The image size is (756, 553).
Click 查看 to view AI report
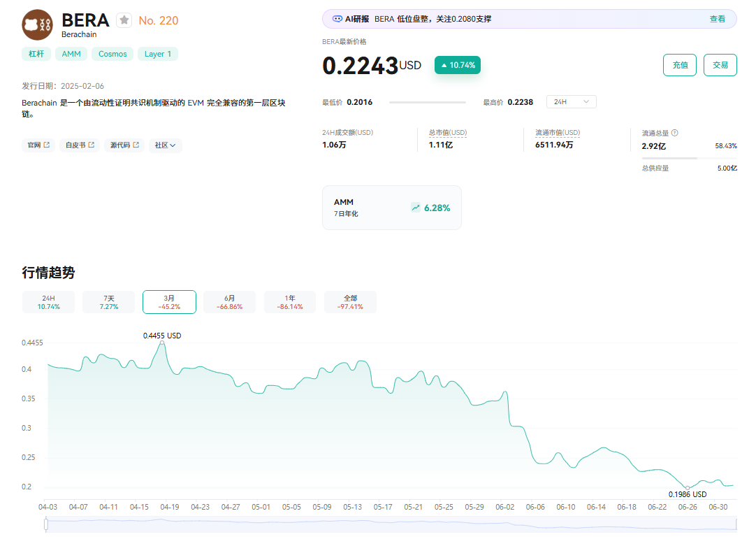click(717, 19)
